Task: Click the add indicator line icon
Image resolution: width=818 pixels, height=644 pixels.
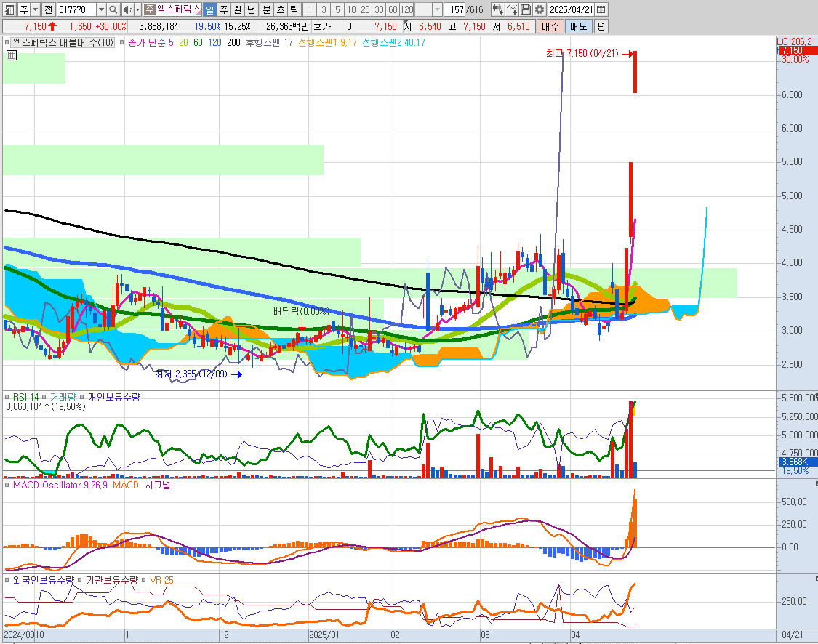Action: pos(512,9)
